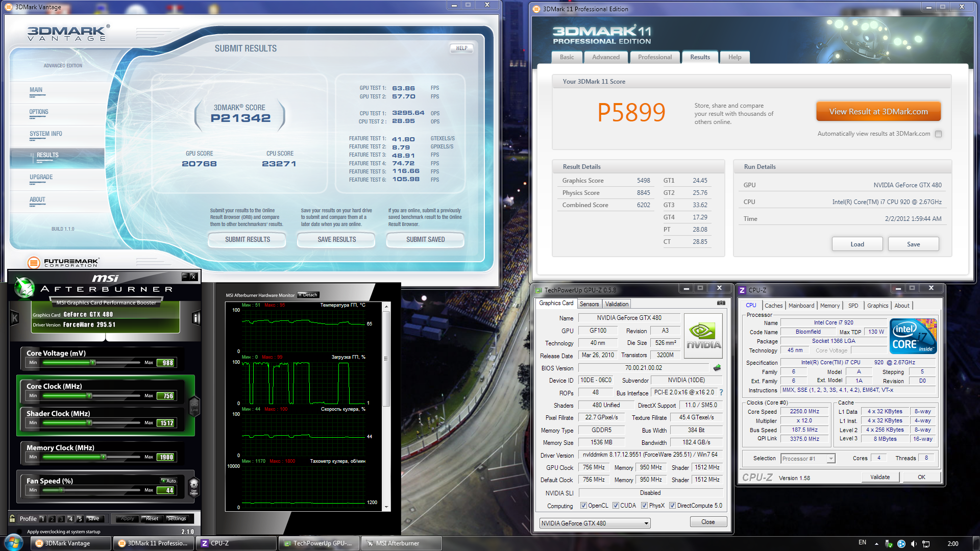Click the Afterburner profile lock icon
The height and width of the screenshot is (551, 980).
[x=12, y=518]
